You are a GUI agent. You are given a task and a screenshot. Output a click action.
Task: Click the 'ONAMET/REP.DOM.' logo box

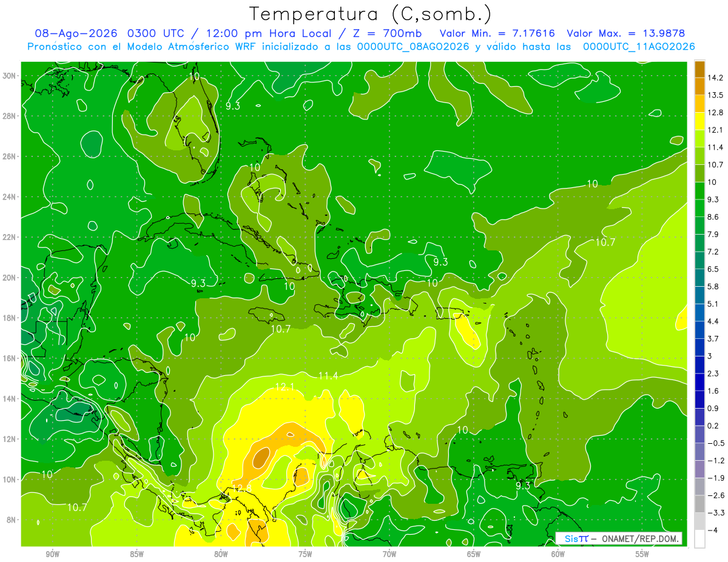(x=618, y=538)
